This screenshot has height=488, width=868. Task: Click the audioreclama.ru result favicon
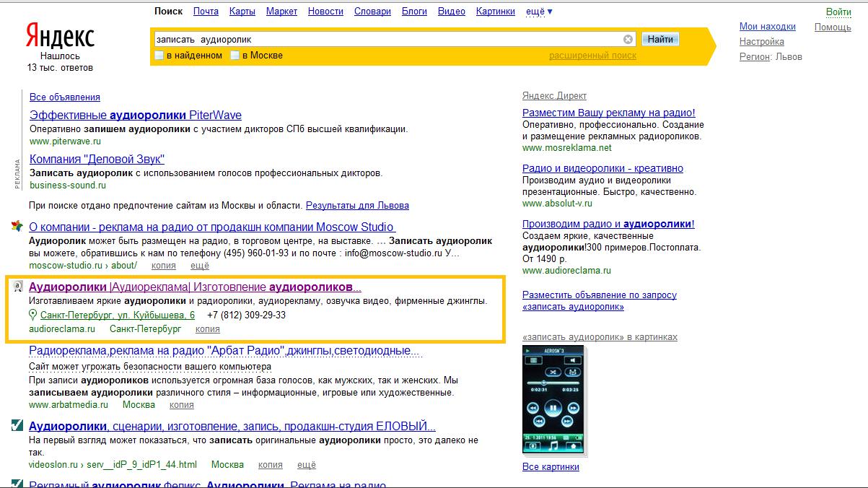click(x=18, y=287)
